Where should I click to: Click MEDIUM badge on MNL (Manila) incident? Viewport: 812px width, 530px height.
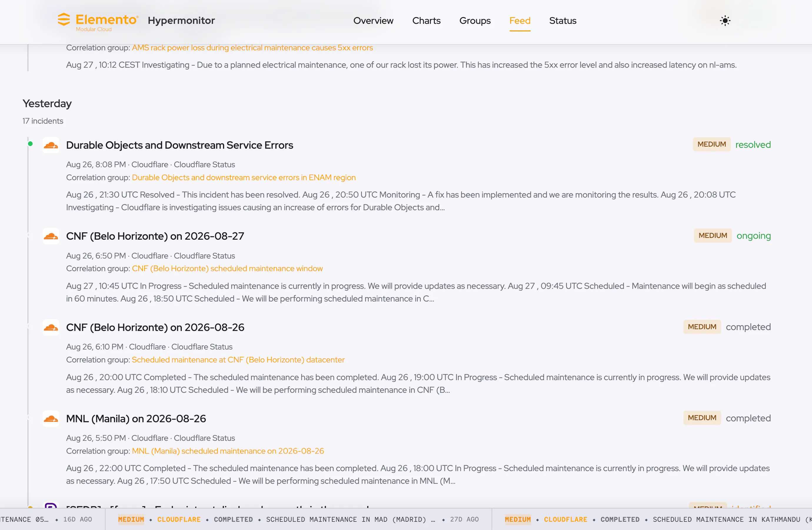(x=702, y=418)
